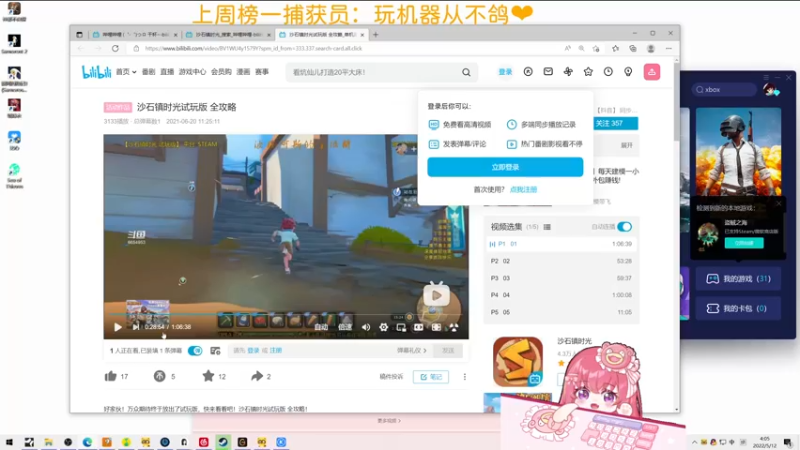800x450 pixels.
Task: Switch the playlist view via list icon
Action: 547,227
